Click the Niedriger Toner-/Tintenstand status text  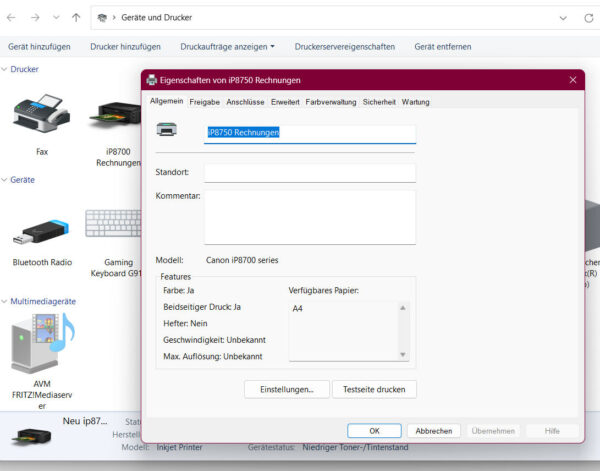click(x=355, y=447)
